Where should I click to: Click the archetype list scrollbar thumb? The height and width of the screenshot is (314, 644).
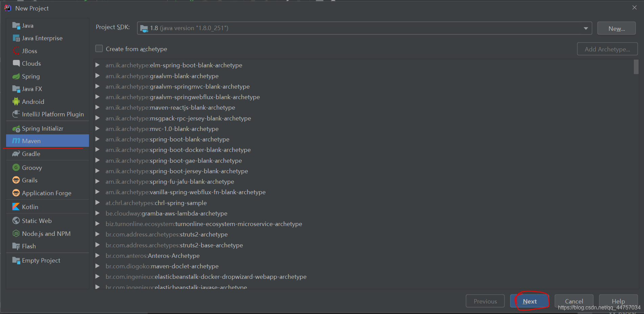tap(636, 67)
